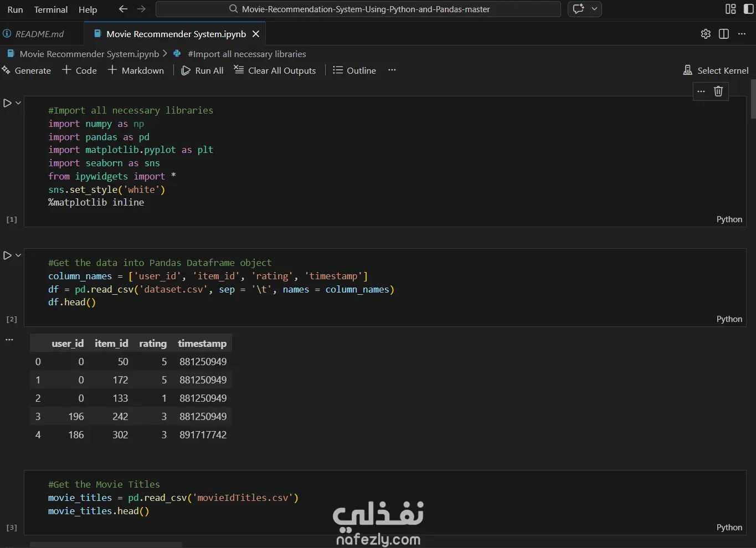Screen dimensions: 756x548
Task: Place cursor on 'movie_titles.head()' line
Action: pyautogui.click(x=99, y=511)
